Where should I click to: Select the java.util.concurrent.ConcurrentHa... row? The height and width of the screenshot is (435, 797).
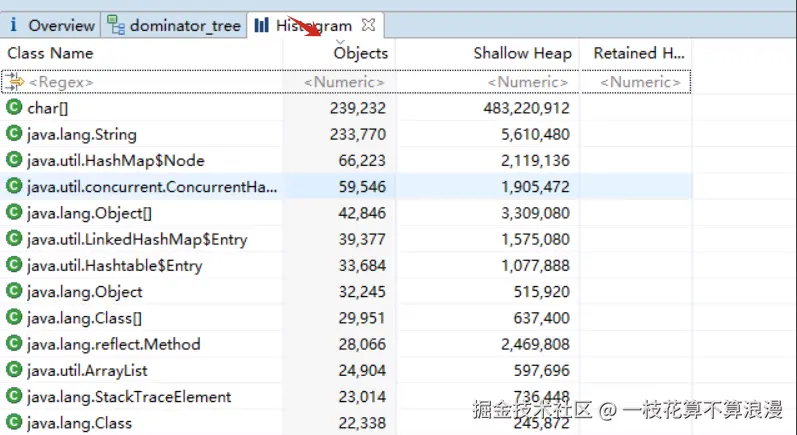click(346, 187)
